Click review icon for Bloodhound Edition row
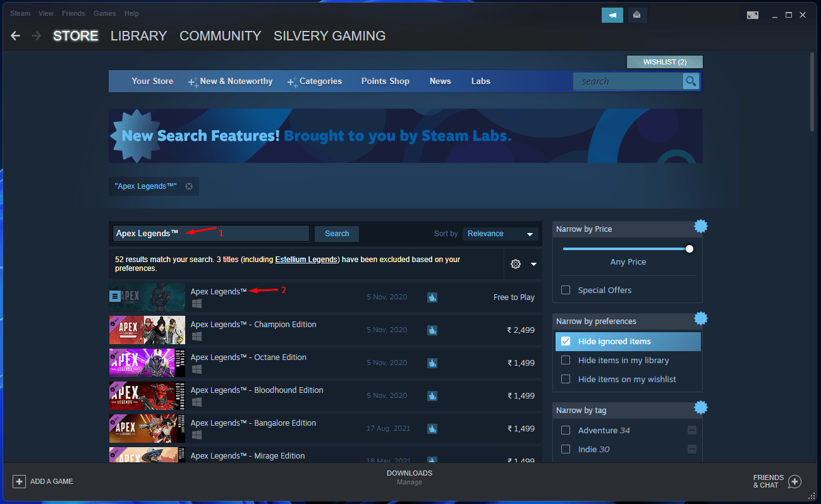The width and height of the screenshot is (821, 504). tap(432, 395)
